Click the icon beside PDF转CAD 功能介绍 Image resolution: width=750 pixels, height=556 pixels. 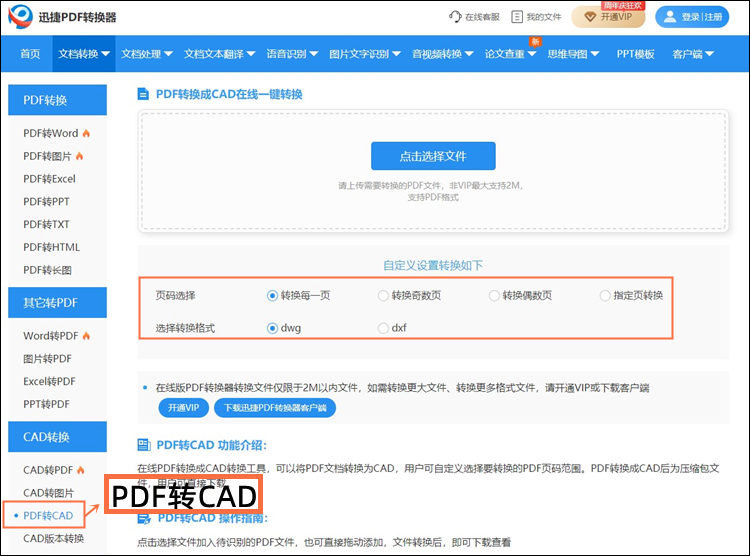tap(144, 445)
